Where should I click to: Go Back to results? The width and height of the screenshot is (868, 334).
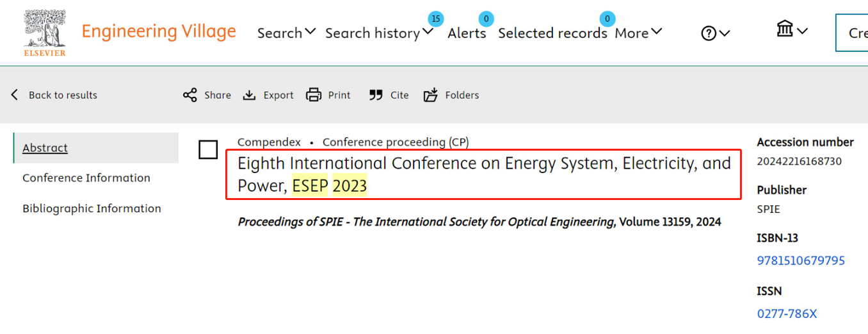pyautogui.click(x=63, y=95)
